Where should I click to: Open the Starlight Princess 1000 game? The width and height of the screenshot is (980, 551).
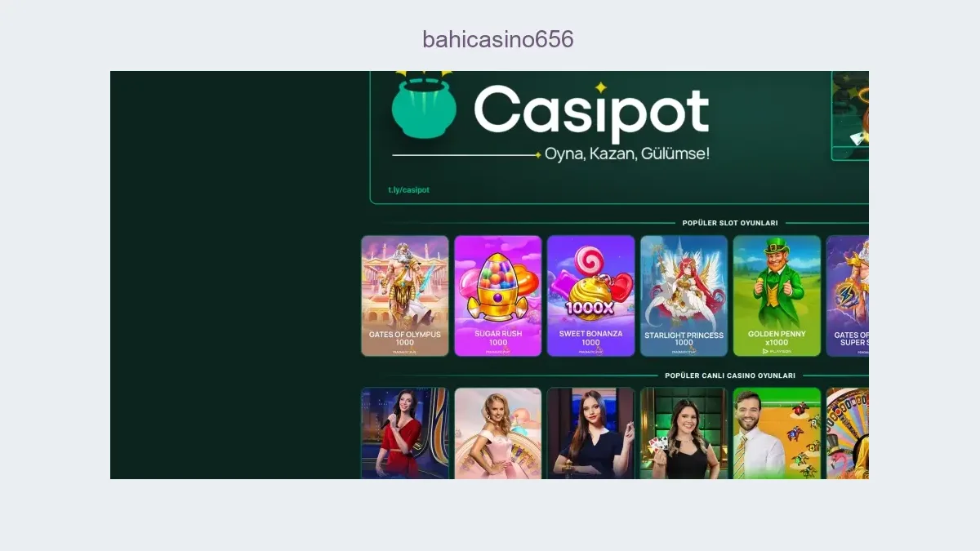684,295
